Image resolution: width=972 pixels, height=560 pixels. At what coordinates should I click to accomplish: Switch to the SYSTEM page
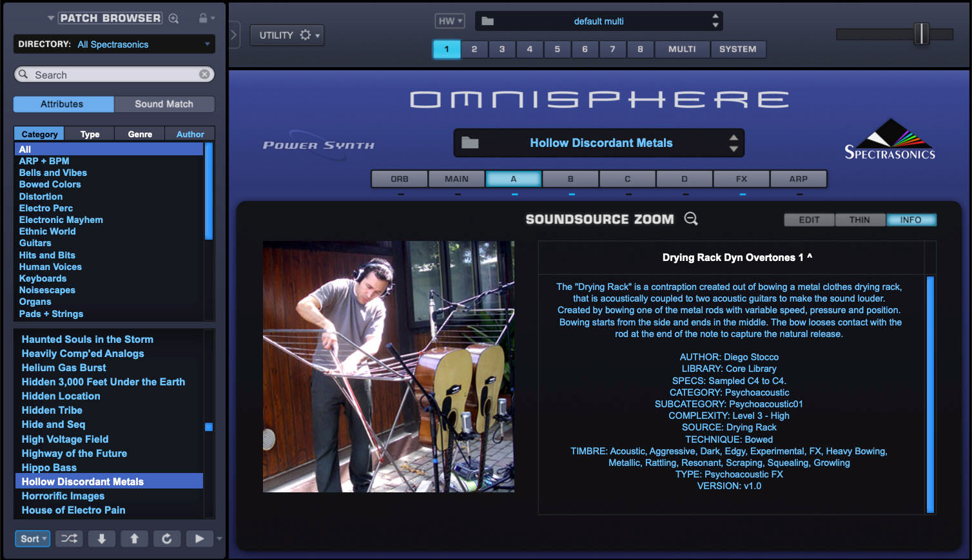coord(738,49)
